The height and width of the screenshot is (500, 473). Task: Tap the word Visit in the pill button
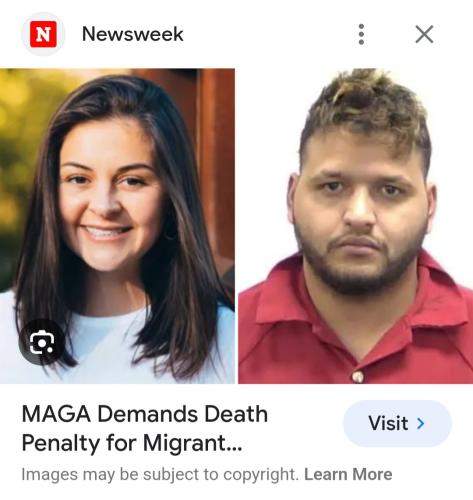388,423
